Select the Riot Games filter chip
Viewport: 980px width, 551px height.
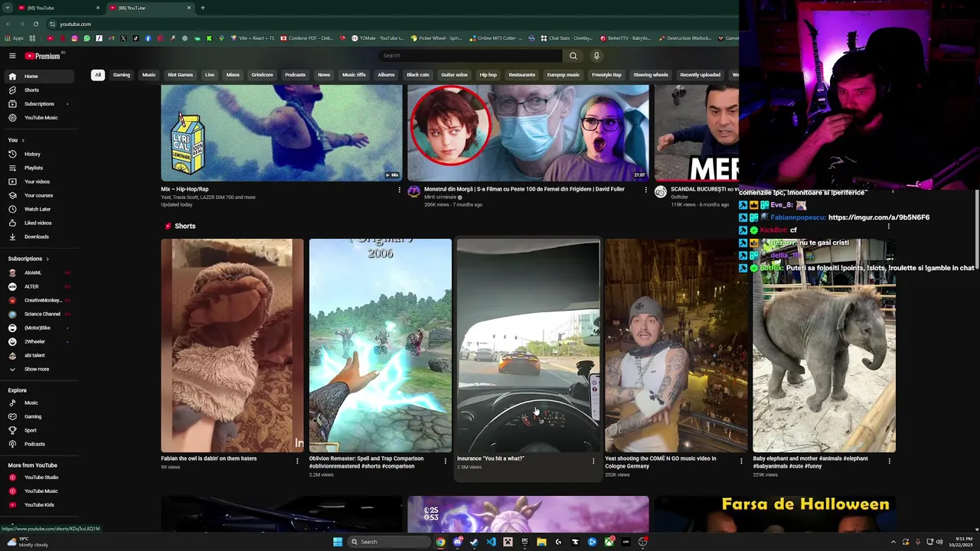pos(180,75)
